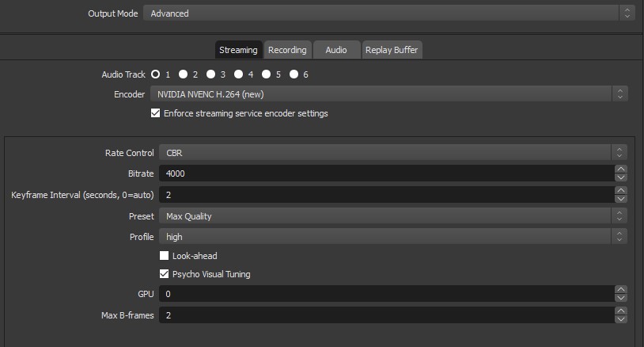Viewport: 644px width, 347px height.
Task: Expand the Rate Control dropdown
Action: (x=392, y=153)
